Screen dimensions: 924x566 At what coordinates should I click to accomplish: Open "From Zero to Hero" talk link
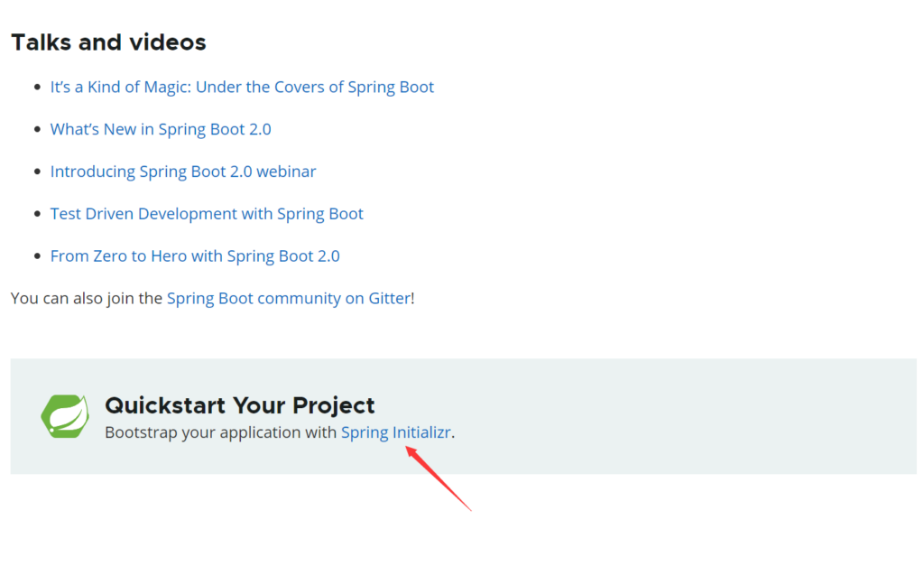click(x=195, y=256)
